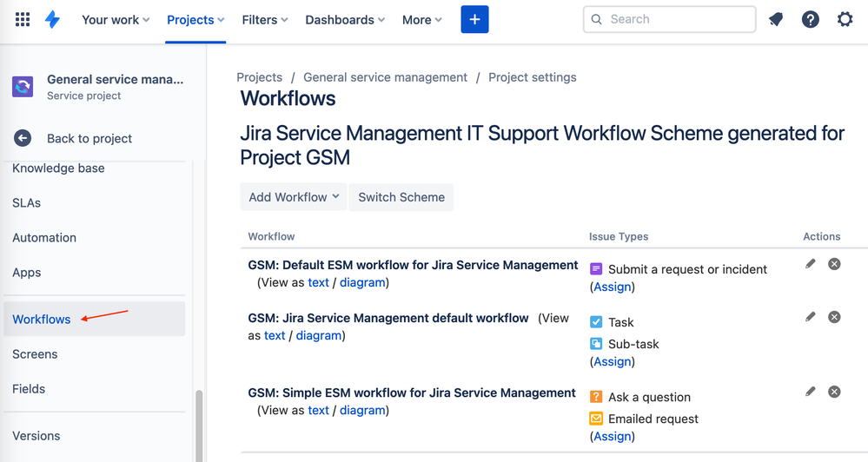Click the blue plus create button
Viewport: 868px width, 462px height.
pos(474,19)
